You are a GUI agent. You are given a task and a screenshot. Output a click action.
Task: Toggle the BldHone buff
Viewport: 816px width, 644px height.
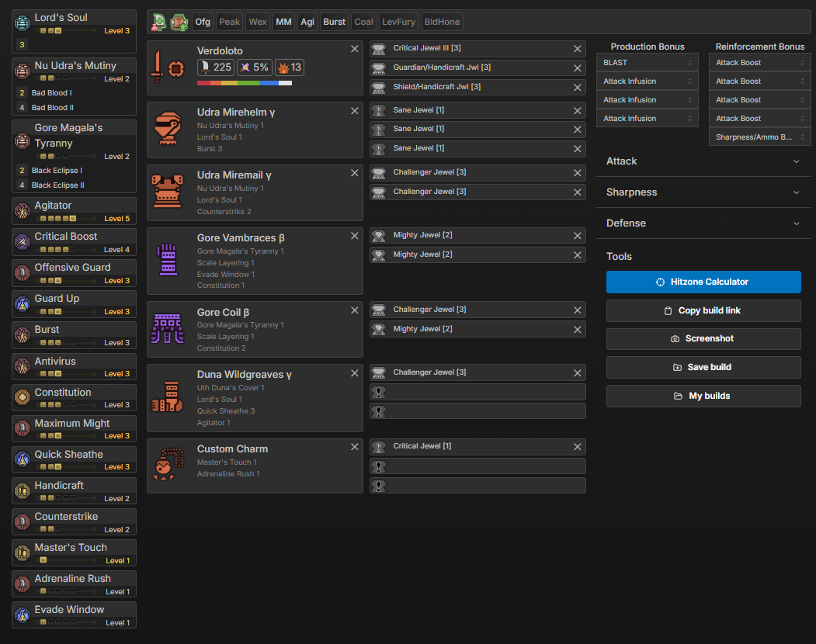click(442, 22)
